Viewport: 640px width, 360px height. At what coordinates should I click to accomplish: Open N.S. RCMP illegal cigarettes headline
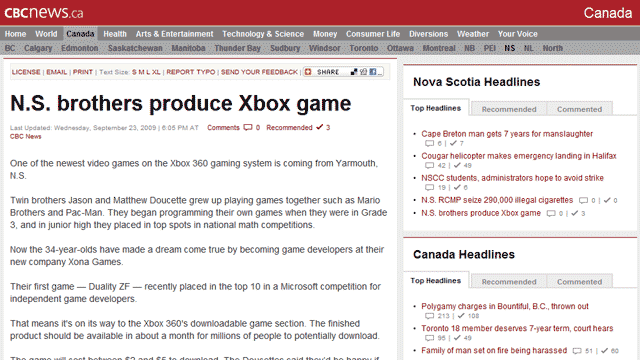pyautogui.click(x=497, y=200)
